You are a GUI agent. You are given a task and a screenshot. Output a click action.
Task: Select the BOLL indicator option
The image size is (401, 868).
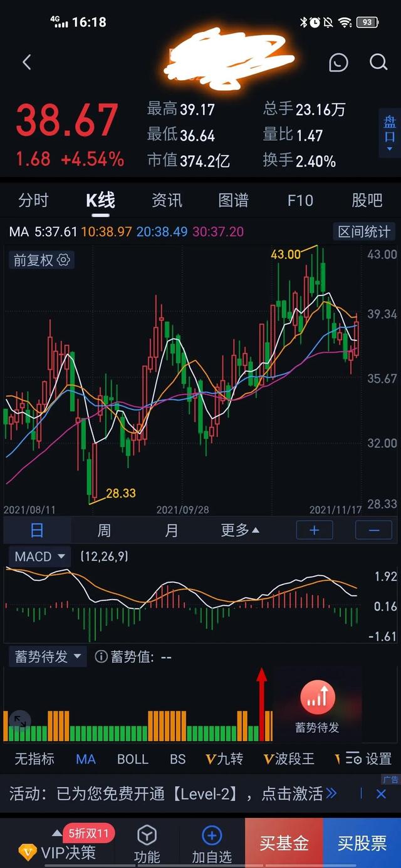[133, 759]
